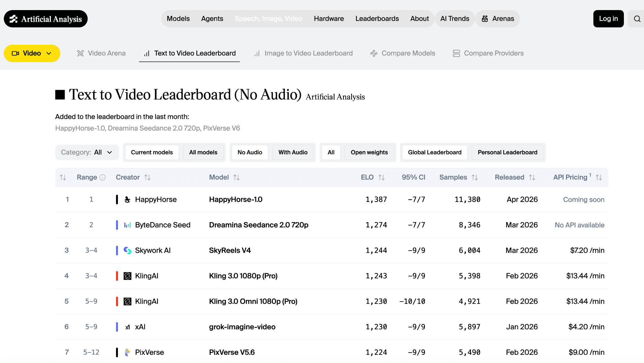Enable the Open weights filter
The height and width of the screenshot is (363, 644).
coord(369,152)
